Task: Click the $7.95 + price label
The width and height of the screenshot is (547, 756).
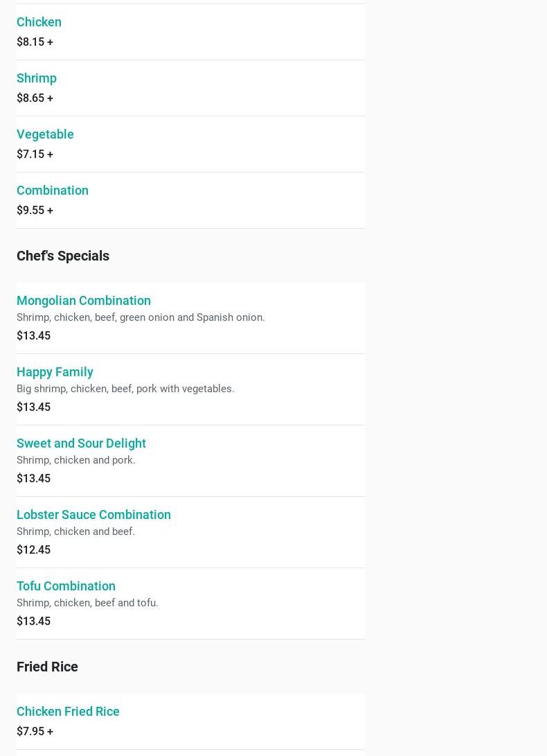Action: pos(35,732)
